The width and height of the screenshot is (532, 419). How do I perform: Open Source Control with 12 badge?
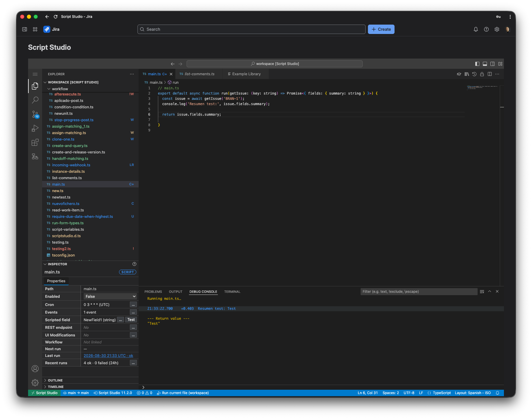[35, 114]
